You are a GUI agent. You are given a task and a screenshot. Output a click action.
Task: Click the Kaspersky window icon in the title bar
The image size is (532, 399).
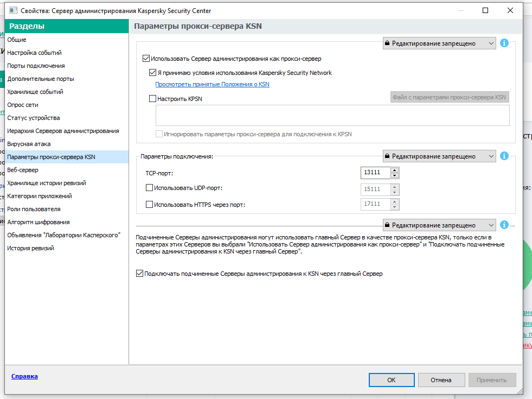[13, 10]
